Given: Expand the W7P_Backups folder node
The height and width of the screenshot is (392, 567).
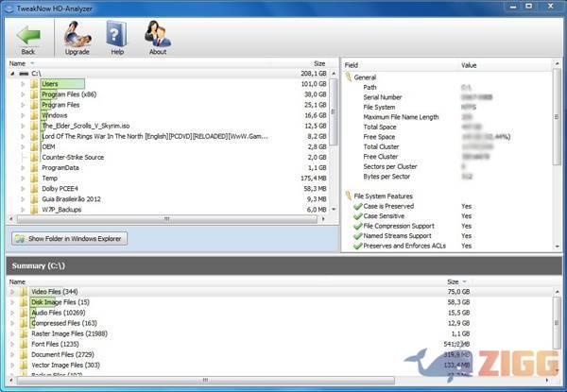Looking at the screenshot, I should (x=23, y=210).
